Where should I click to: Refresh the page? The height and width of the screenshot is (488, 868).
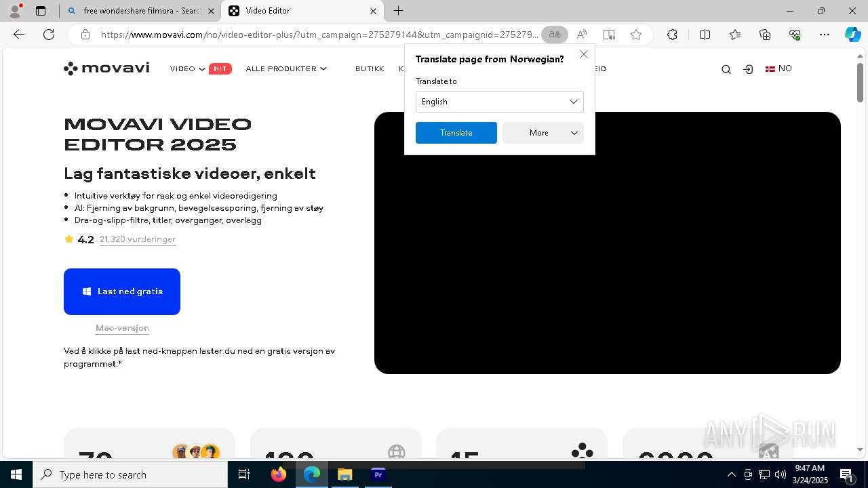point(49,35)
